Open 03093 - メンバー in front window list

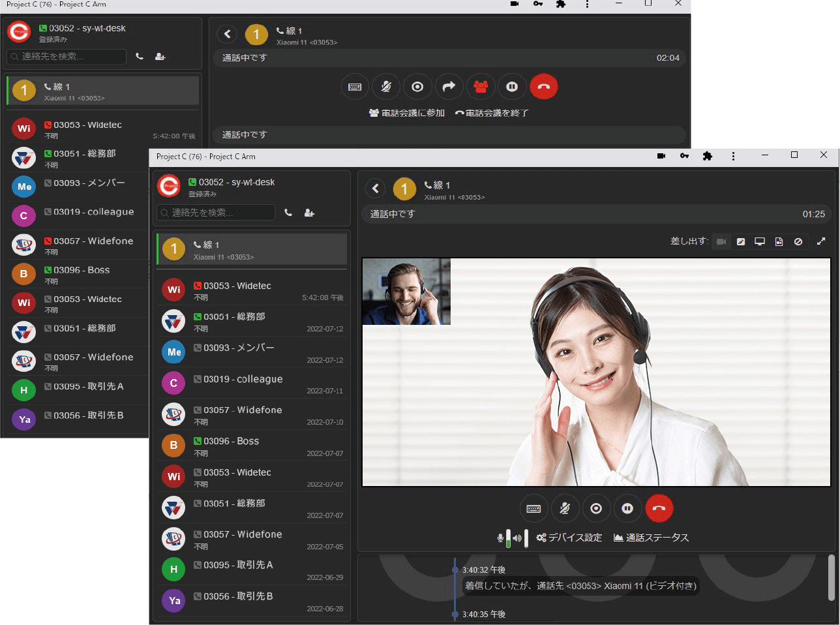pos(252,353)
